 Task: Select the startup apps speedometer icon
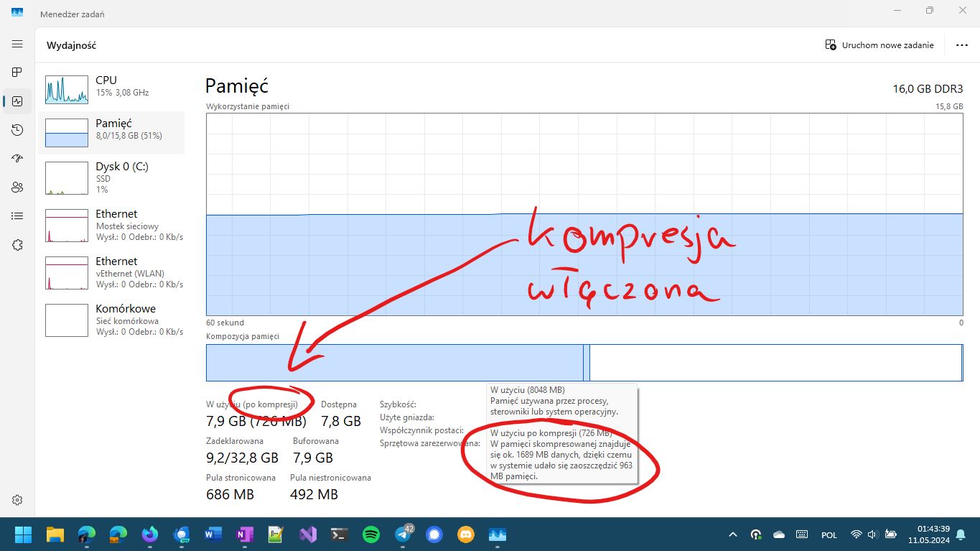pos(17,159)
